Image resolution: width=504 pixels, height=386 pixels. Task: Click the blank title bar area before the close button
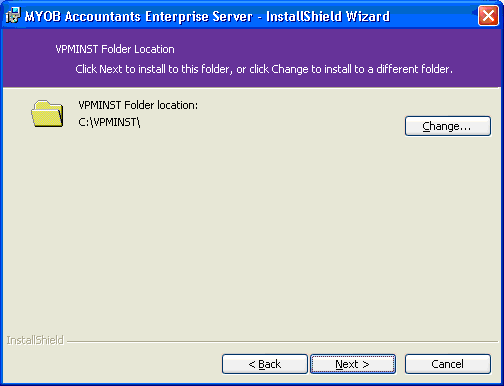(x=433, y=16)
